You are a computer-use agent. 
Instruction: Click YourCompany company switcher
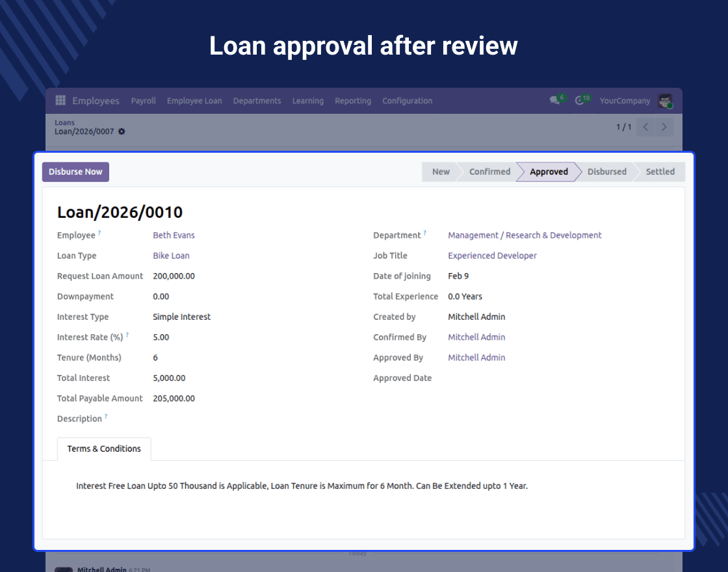pyautogui.click(x=625, y=101)
